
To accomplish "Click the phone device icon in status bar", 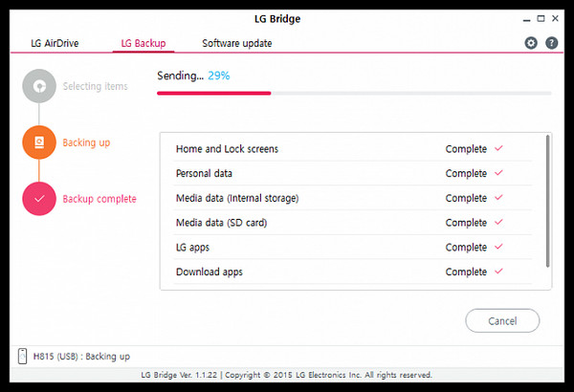I will pyautogui.click(x=22, y=356).
